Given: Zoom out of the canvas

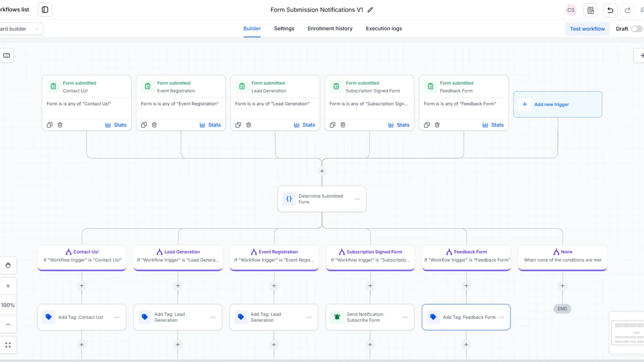Looking at the screenshot, I should [8, 324].
